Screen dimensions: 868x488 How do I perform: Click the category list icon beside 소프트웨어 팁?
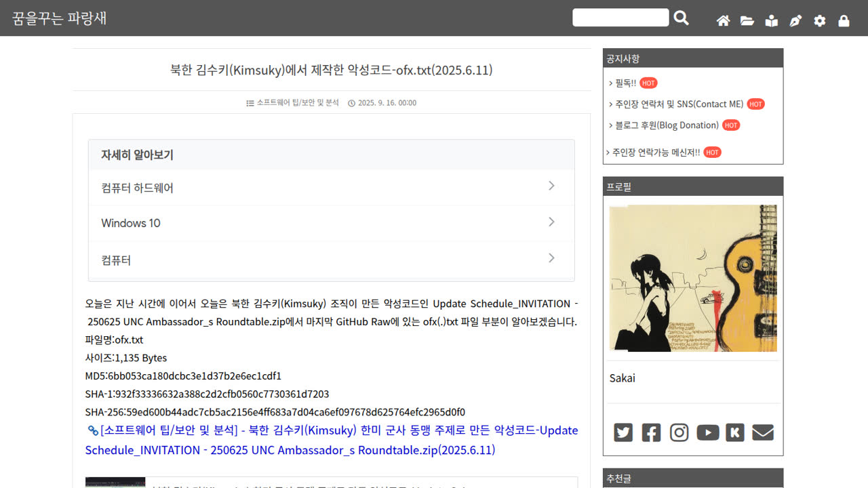click(250, 103)
